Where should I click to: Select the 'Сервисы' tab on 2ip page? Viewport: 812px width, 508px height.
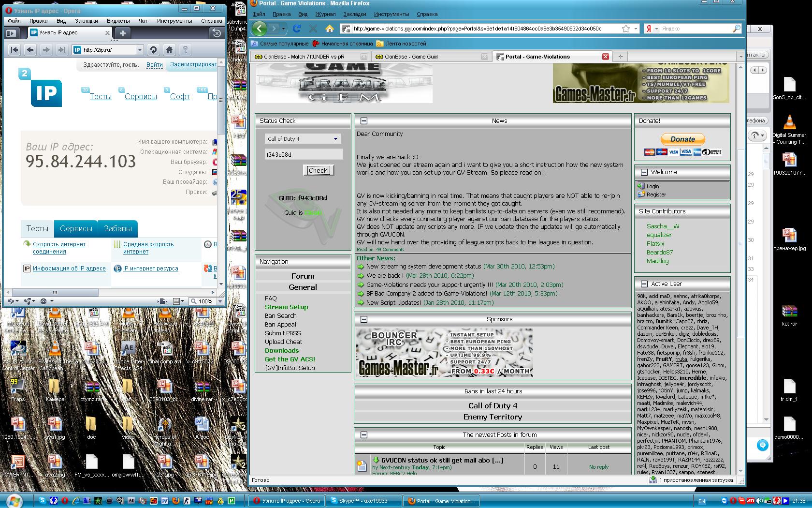[76, 228]
